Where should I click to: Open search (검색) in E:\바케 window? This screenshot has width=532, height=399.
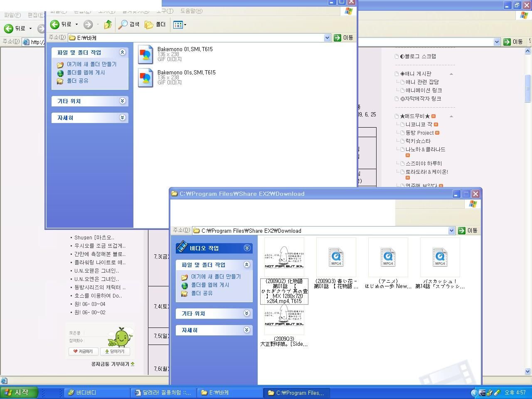pos(129,25)
